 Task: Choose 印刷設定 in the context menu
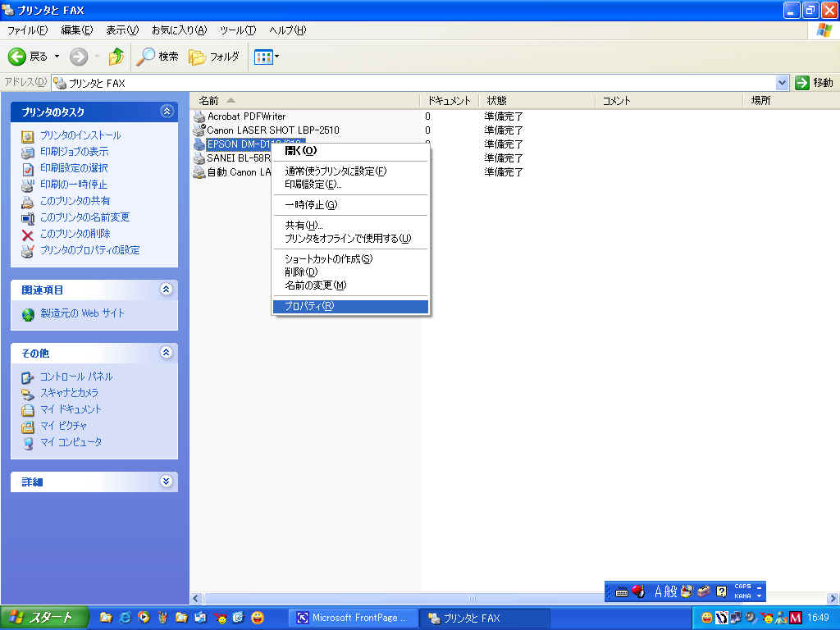pyautogui.click(x=350, y=185)
